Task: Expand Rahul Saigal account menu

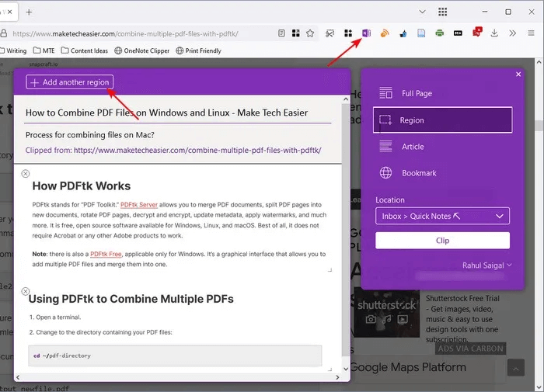Action: tap(486, 265)
